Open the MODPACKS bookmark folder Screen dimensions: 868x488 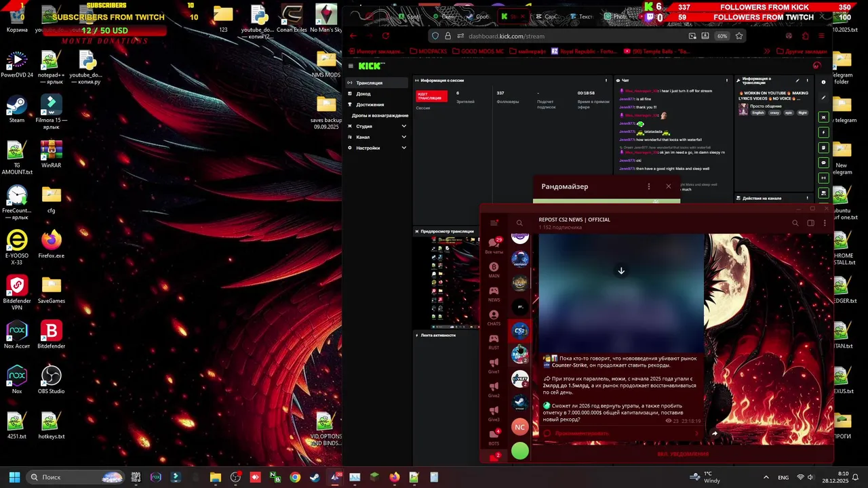(428, 52)
